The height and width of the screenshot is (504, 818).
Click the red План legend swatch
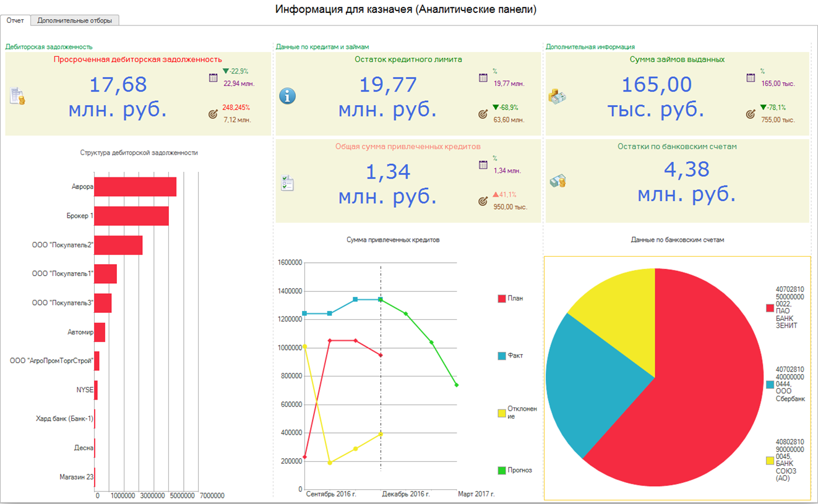pyautogui.click(x=502, y=299)
